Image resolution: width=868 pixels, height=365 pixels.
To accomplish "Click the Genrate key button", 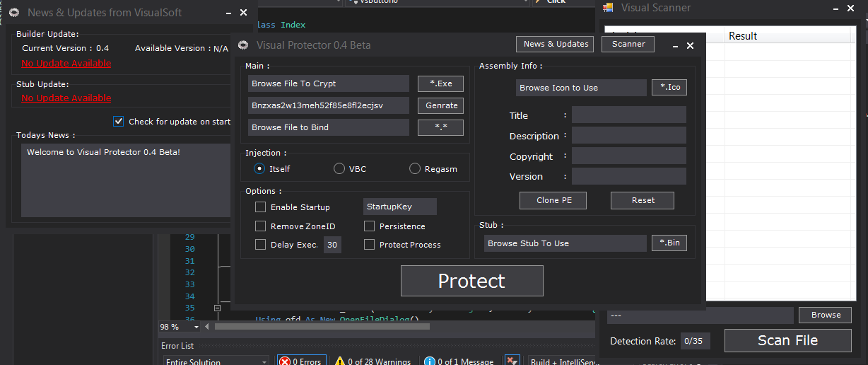I will tap(440, 105).
